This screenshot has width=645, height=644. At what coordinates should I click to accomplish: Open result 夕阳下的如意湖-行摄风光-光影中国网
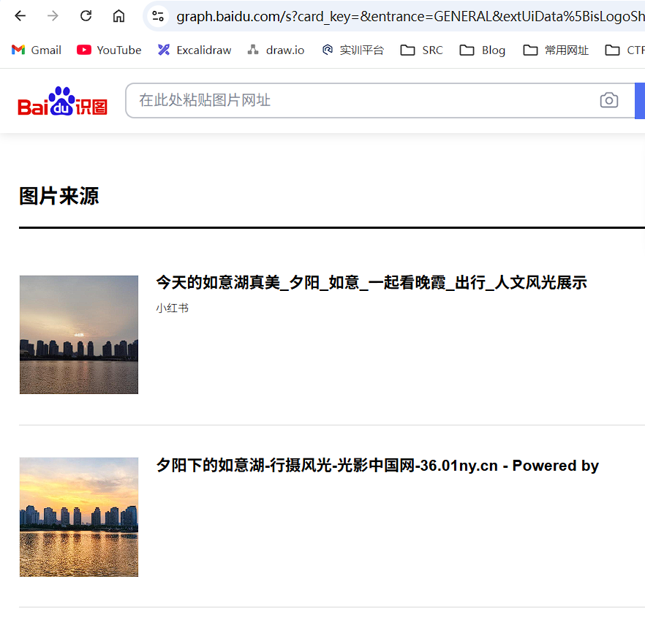(377, 466)
